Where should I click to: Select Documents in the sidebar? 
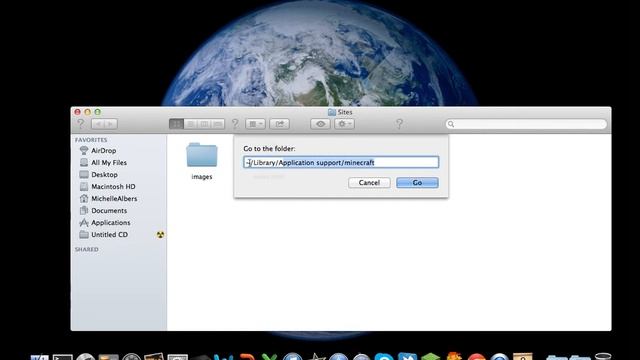109,211
